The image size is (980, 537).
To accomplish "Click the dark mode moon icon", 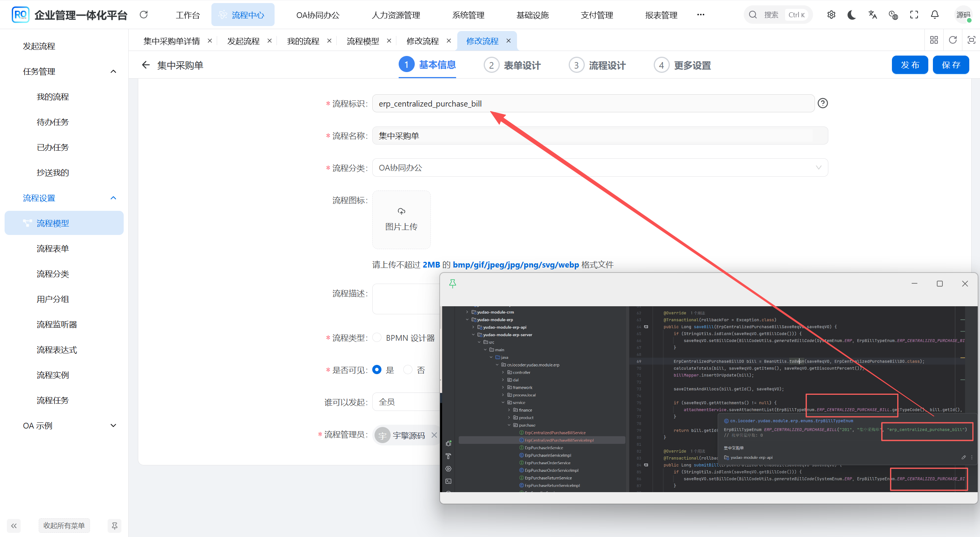I will click(851, 15).
